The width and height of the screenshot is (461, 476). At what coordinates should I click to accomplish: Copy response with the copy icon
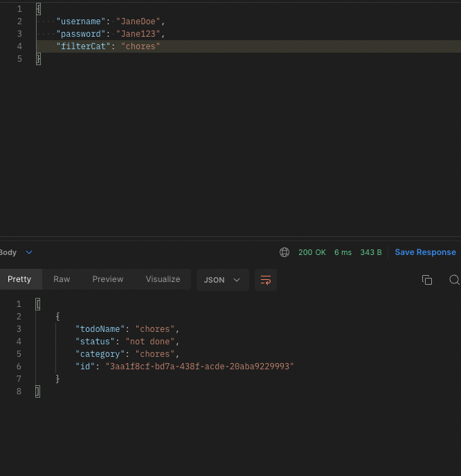[426, 280]
